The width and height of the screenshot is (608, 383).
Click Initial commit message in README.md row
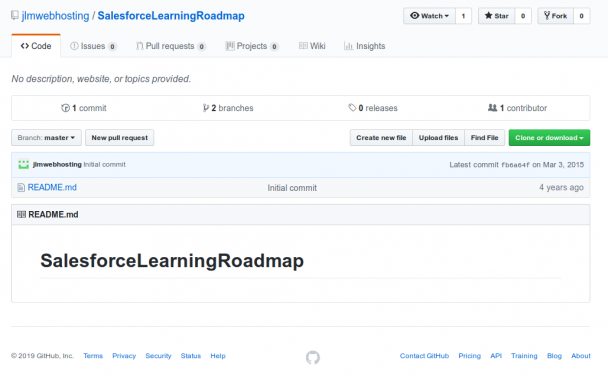292,188
